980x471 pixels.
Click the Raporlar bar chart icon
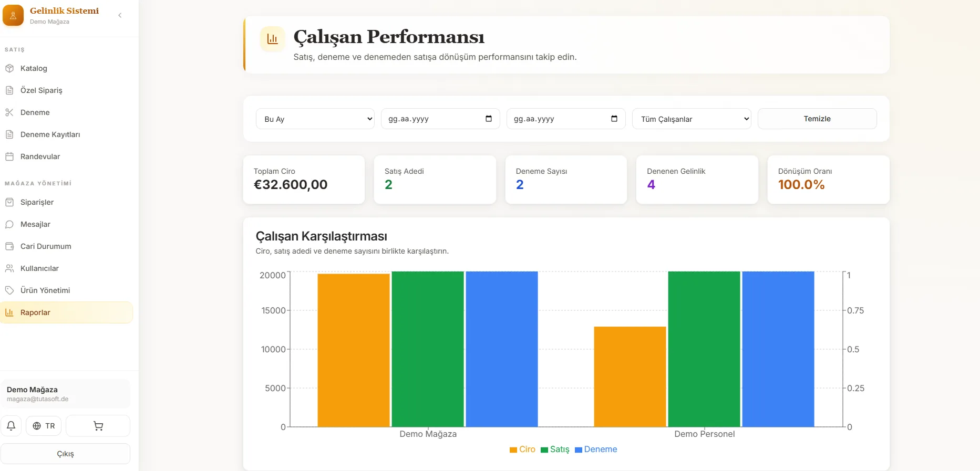(x=9, y=312)
